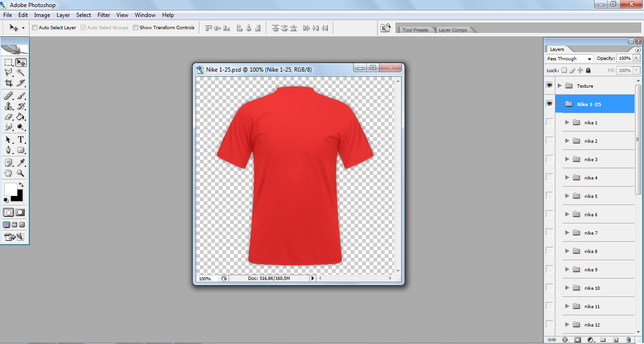Open the Layer menu
This screenshot has width=644, height=344.
[x=63, y=15]
